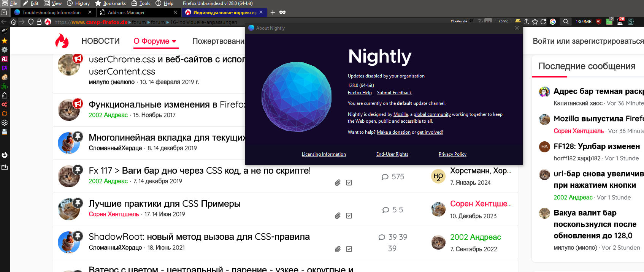
Task: Click the camp-firefox flame logo on the page
Action: [x=62, y=41]
